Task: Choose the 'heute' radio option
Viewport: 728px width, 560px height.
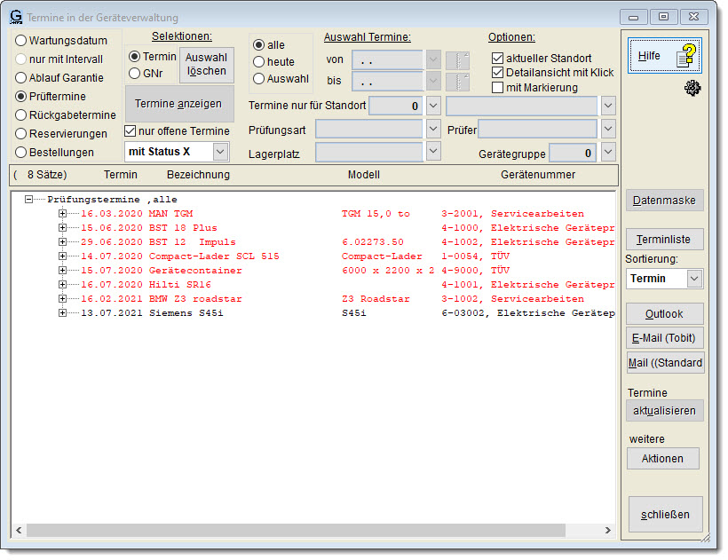Action: [x=259, y=62]
